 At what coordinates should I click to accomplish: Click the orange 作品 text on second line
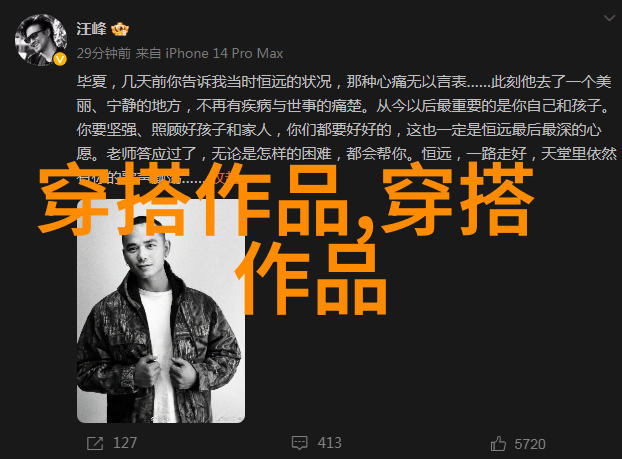click(311, 278)
